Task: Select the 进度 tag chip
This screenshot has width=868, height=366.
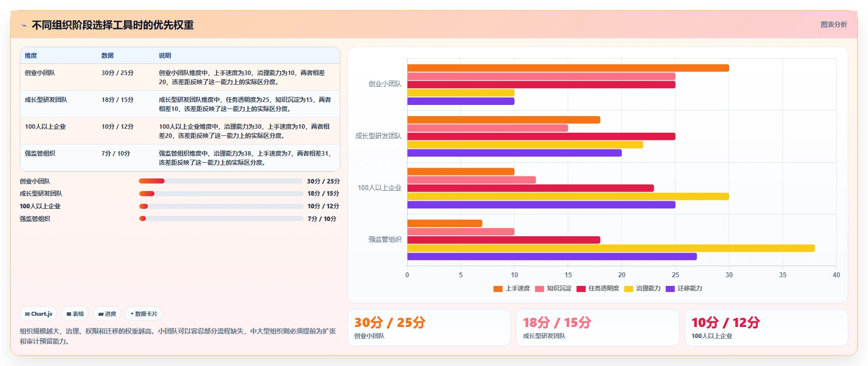Action: pos(107,314)
